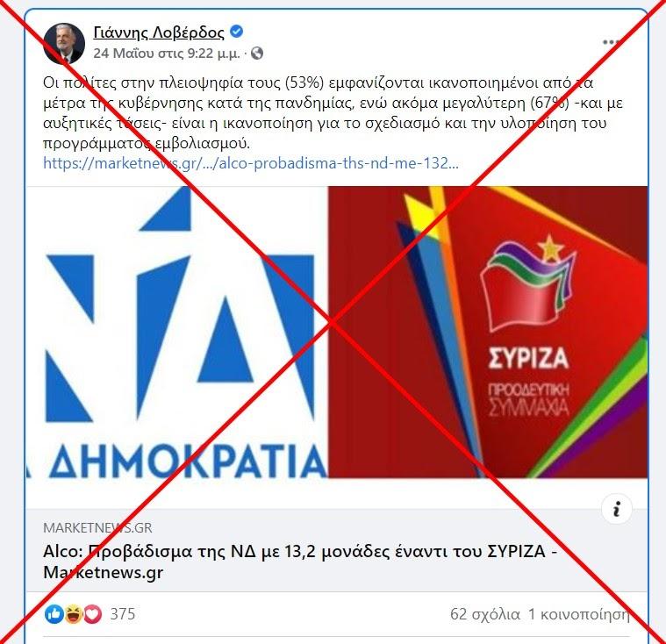The height and width of the screenshot is (644, 666).
Task: Click the Love heart reaction icon
Action: click(x=92, y=614)
